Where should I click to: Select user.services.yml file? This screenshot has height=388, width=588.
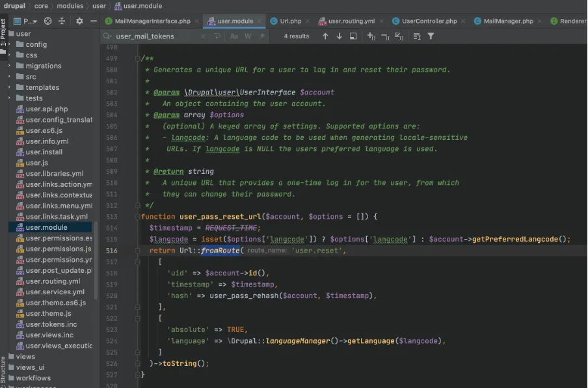pyautogui.click(x=55, y=292)
